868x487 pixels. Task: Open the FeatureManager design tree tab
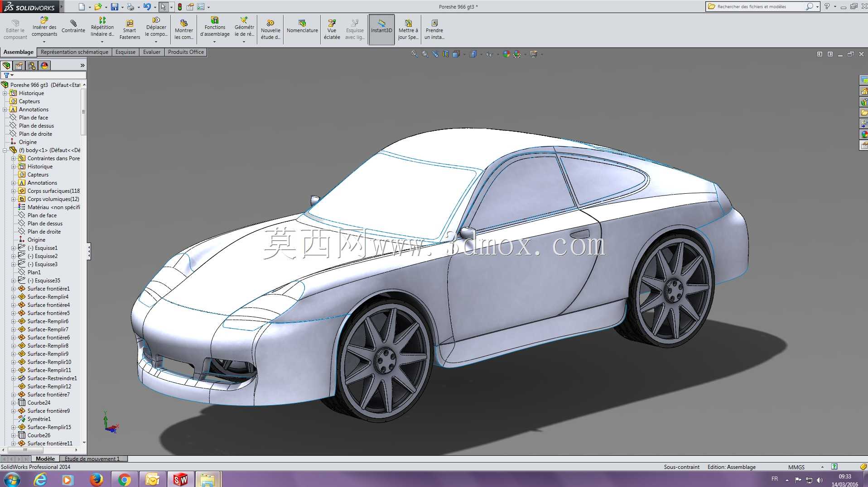pyautogui.click(x=6, y=66)
